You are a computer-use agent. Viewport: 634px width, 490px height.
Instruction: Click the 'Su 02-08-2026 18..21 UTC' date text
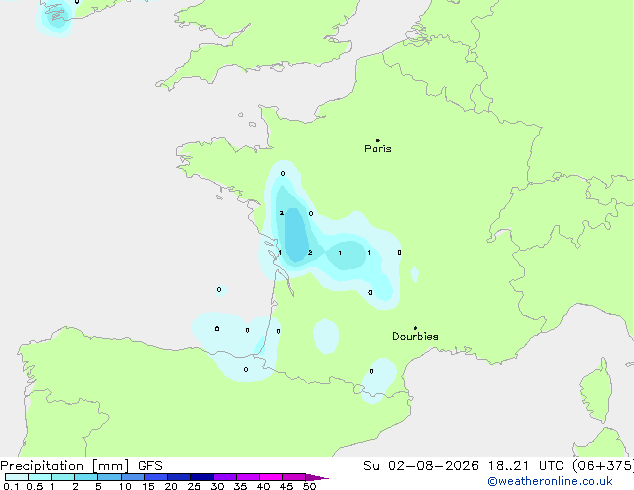463,466
